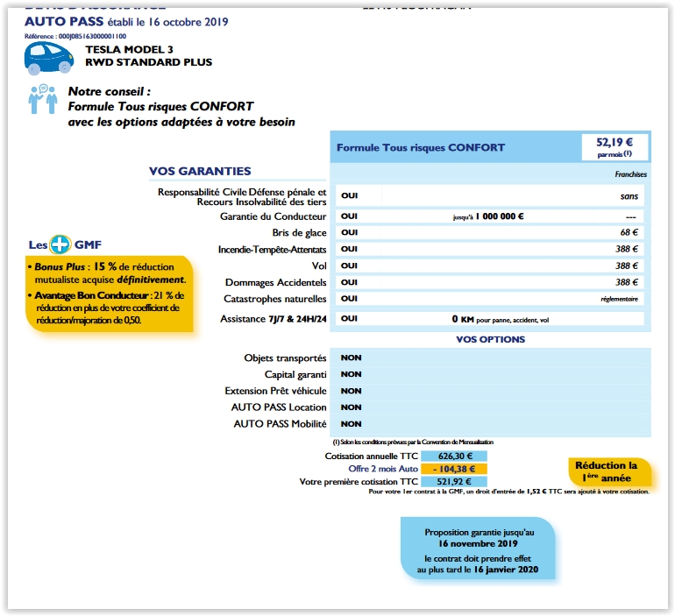
Task: Click the -104,38 € offer value
Action: (454, 469)
